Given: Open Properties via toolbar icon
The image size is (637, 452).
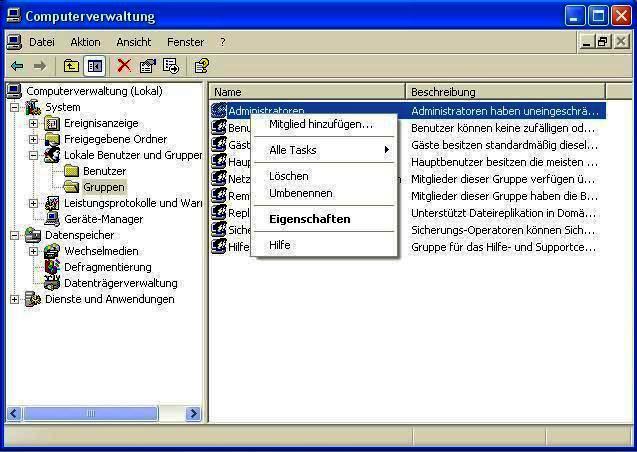Looking at the screenshot, I should click(147, 66).
